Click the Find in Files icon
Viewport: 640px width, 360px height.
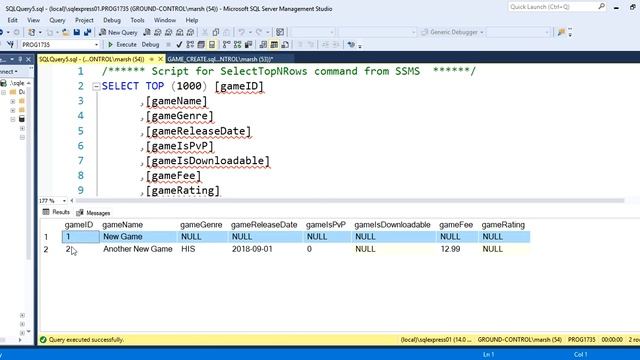point(562,32)
